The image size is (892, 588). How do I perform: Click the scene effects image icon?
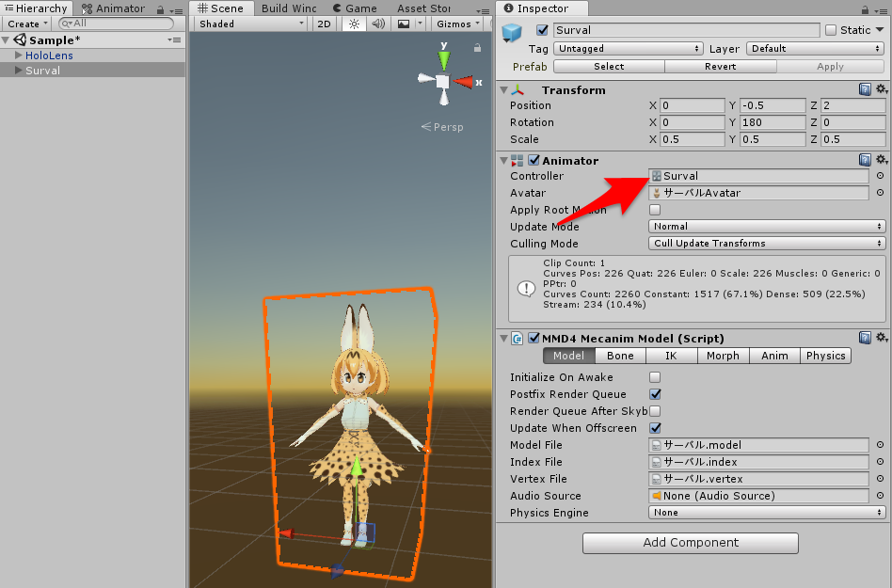[x=404, y=24]
